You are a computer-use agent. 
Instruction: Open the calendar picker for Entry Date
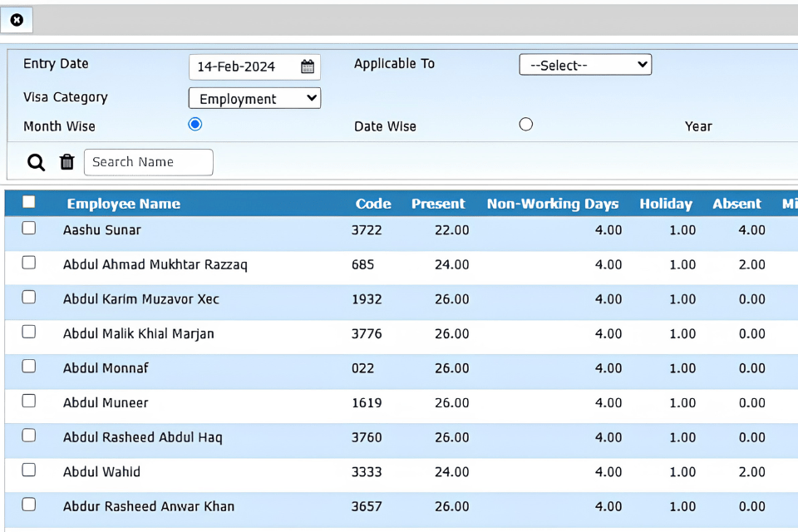click(308, 66)
